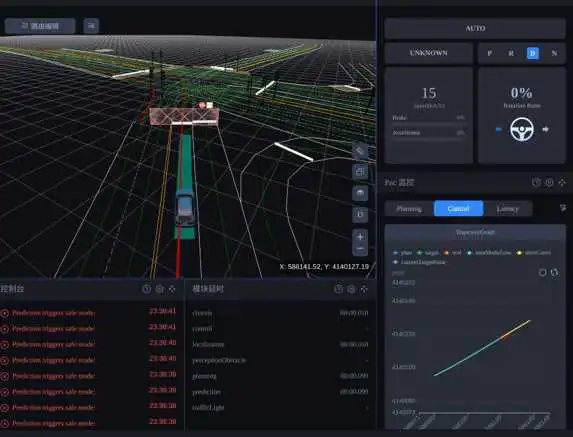Zoom in the 3D scene view
Viewport: 573px width, 437px height.
[x=360, y=237]
